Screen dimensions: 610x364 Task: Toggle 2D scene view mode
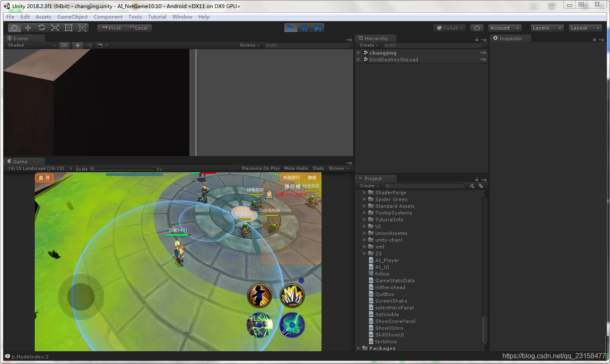click(x=64, y=45)
